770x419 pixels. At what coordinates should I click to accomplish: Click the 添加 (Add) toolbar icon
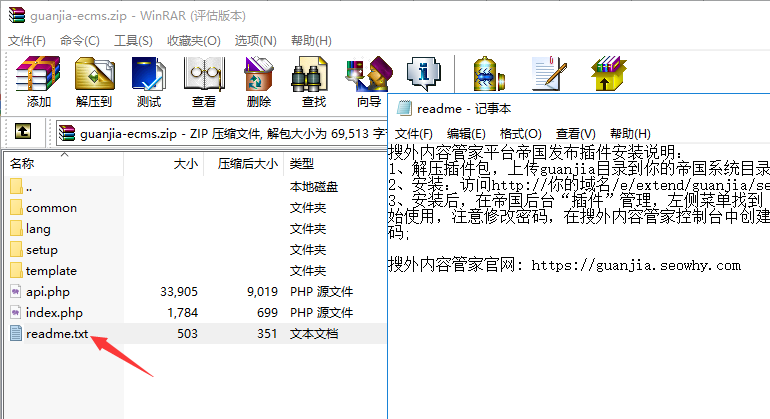39,82
